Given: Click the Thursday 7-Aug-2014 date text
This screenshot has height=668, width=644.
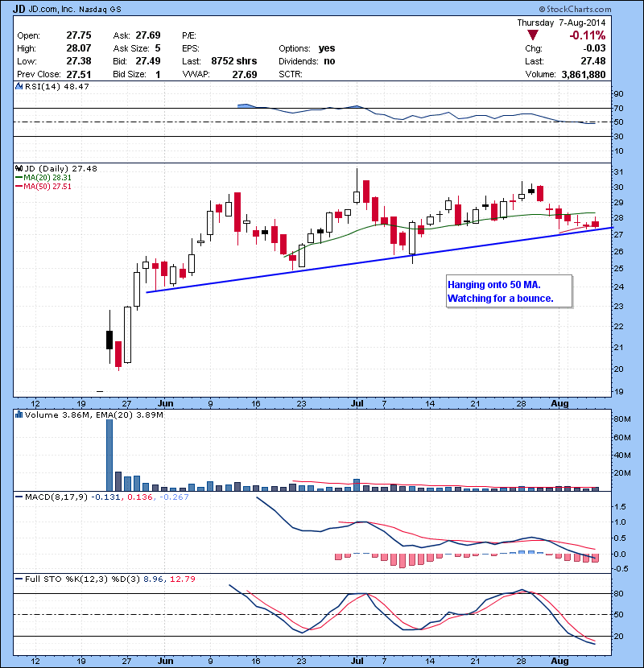Looking at the screenshot, I should point(560,23).
